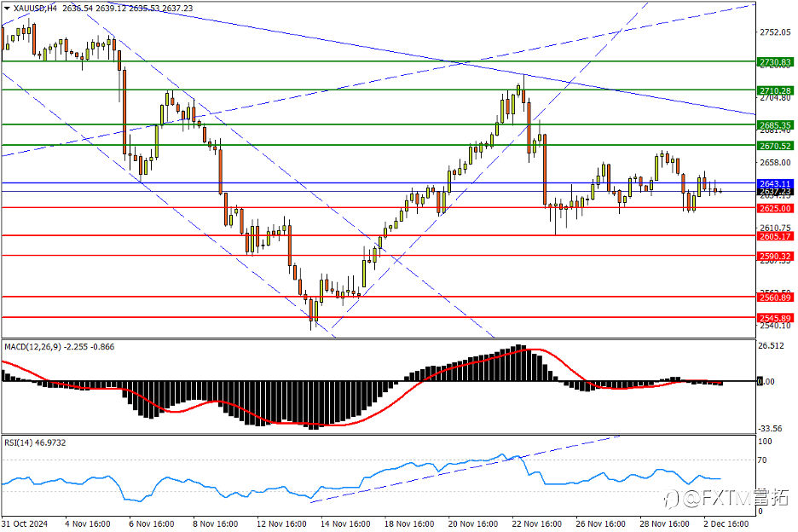Click the 14 Nov 16:00 time label
Image resolution: width=798 pixels, height=532 pixels.
[345, 523]
